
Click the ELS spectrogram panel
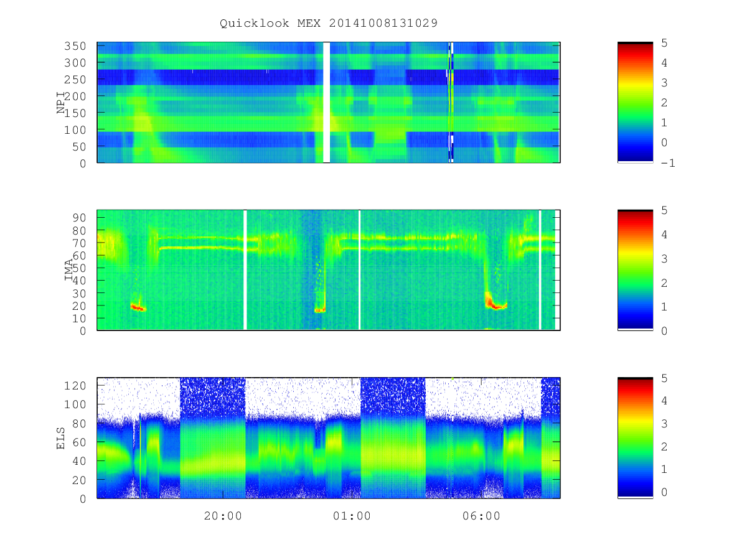click(x=329, y=437)
